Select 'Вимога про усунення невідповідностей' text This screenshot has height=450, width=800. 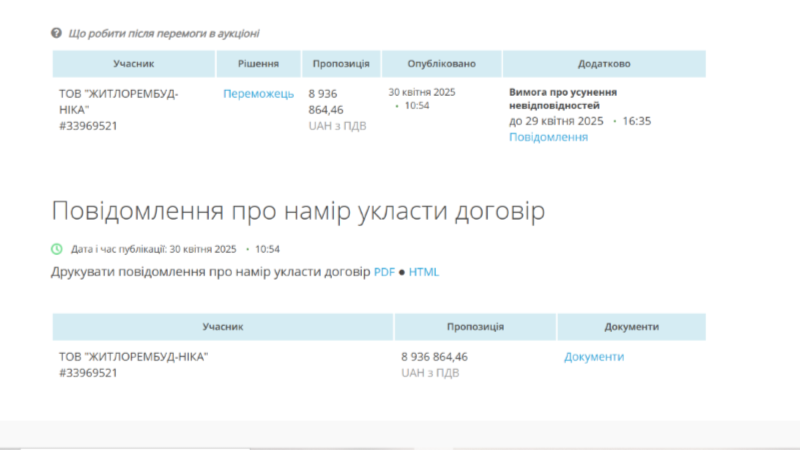coord(563,98)
